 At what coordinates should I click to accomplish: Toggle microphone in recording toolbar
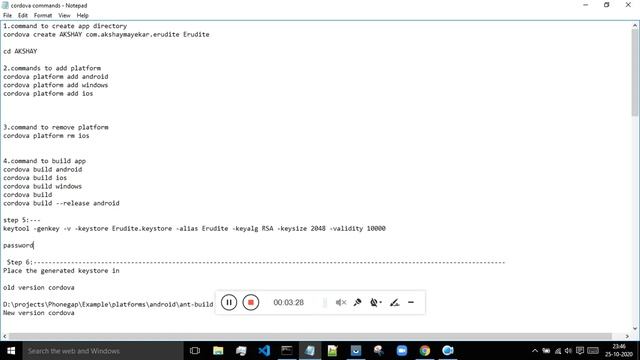[x=358, y=302]
